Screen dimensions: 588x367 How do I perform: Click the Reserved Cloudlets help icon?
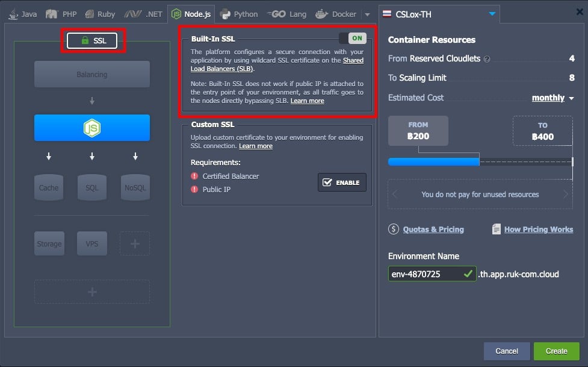pos(487,59)
